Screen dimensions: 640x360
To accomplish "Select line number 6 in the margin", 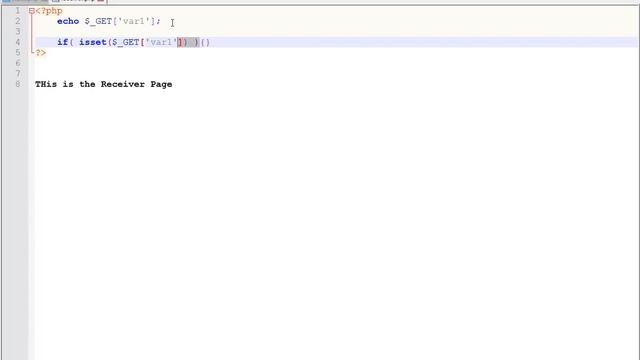I will point(18,63).
